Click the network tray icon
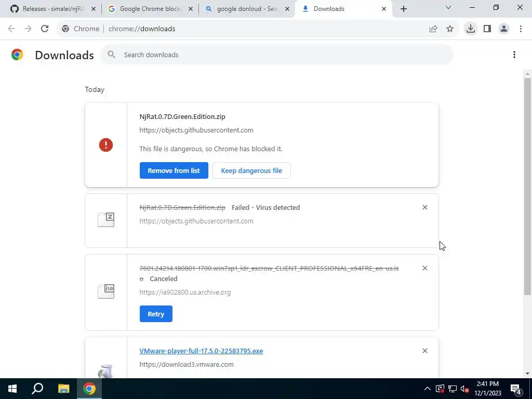This screenshot has height=399, width=532. pos(453,389)
